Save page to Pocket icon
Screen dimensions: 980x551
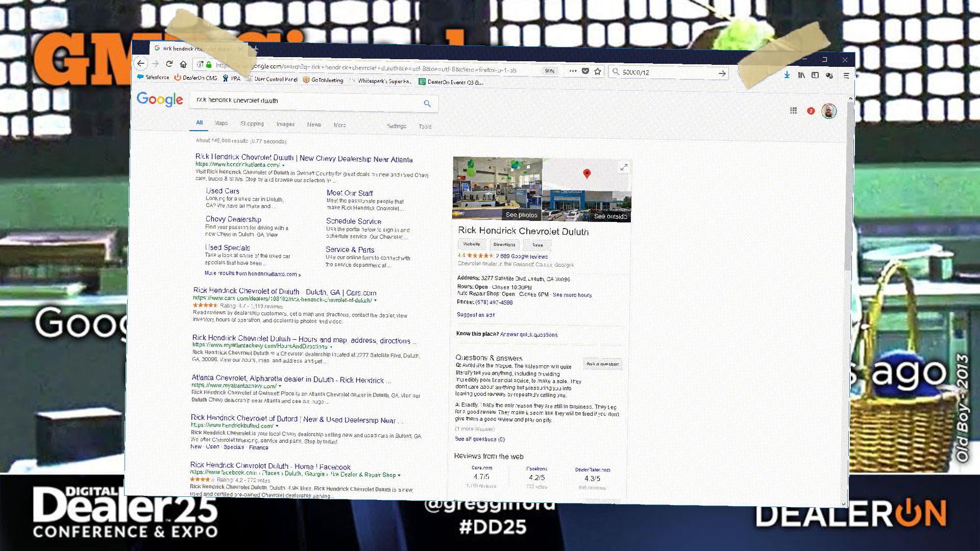point(585,71)
